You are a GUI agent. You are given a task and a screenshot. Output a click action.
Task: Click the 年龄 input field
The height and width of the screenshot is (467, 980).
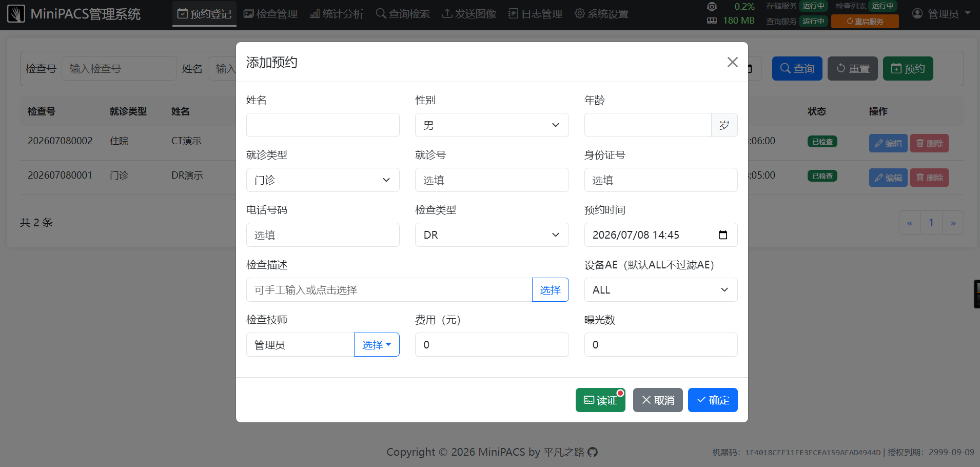click(x=648, y=125)
